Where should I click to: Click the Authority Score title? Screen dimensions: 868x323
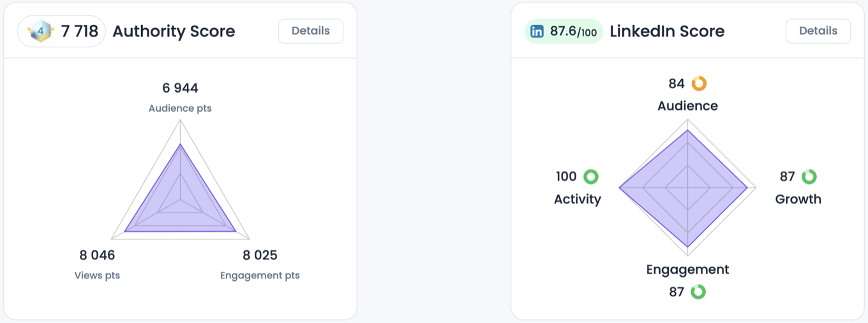tap(174, 31)
